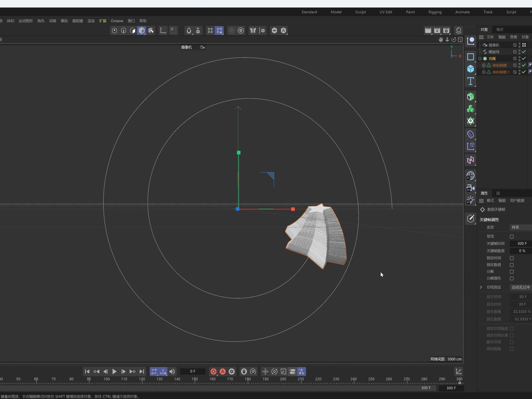
Task: Check the 禁用 checkbox in keyframe properties
Action: tap(512, 236)
